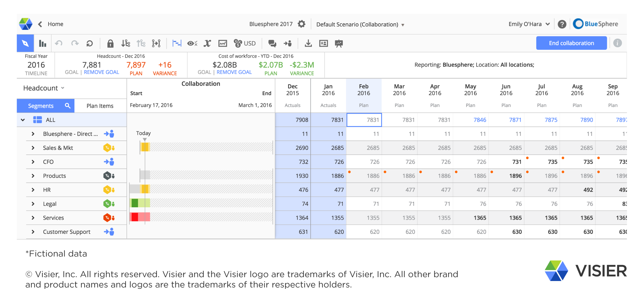Screen dimensions: 644x305
Task: Open the trend chart icon
Action: tap(223, 43)
